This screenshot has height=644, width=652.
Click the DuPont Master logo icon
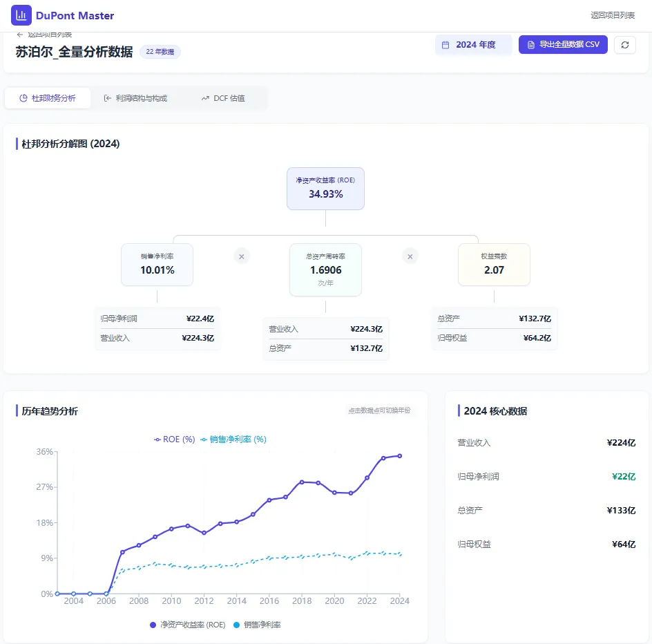pyautogui.click(x=21, y=15)
